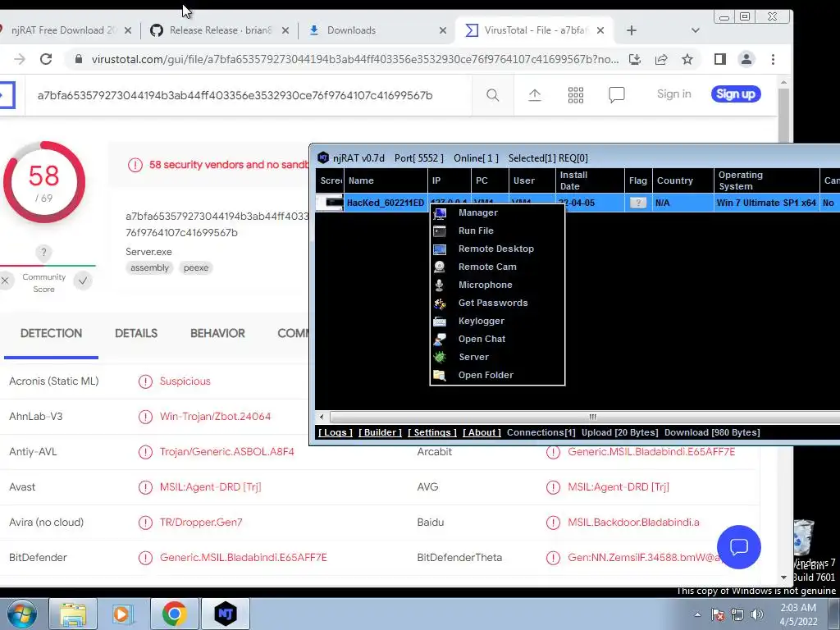Open Chrome tab search dropdown

click(696, 30)
